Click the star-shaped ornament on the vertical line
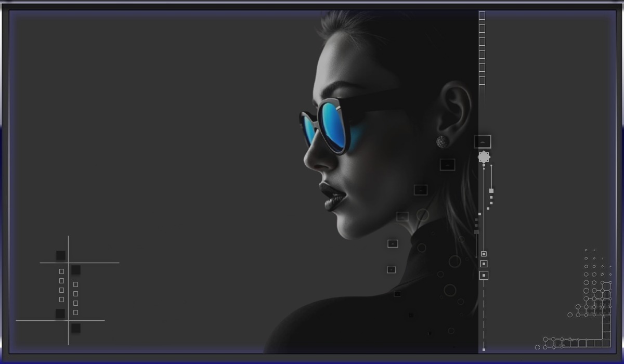This screenshot has height=364, width=624. [484, 157]
